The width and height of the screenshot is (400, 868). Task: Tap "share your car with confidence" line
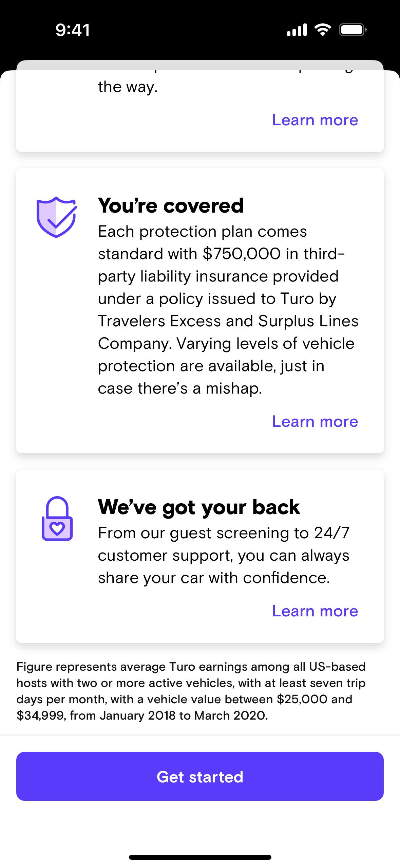coord(214,578)
